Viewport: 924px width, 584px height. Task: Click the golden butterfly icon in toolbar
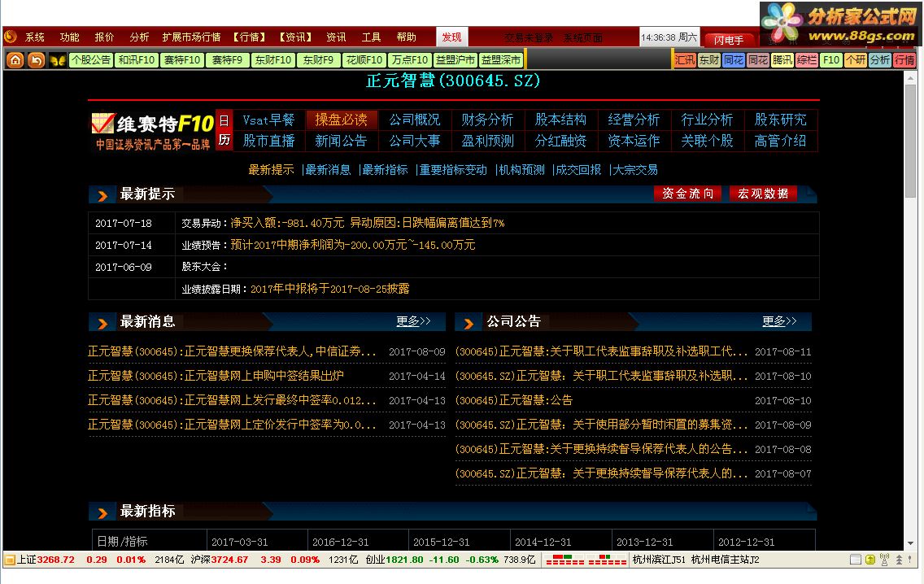point(57,60)
